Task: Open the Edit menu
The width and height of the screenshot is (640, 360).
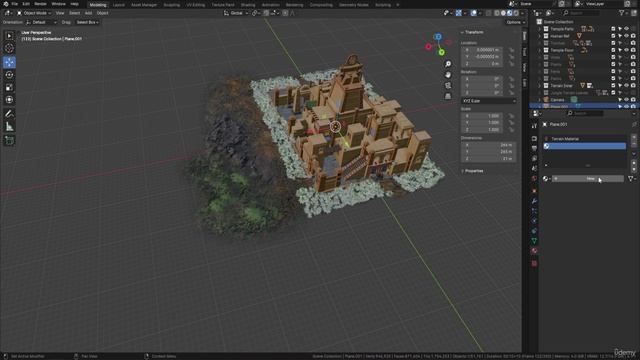Action: 26,4
